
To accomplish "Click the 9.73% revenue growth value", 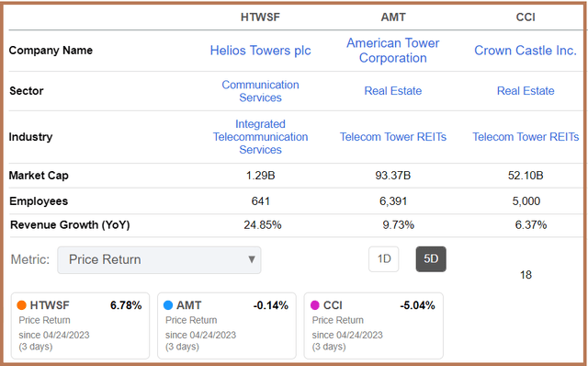I will pos(398,225).
